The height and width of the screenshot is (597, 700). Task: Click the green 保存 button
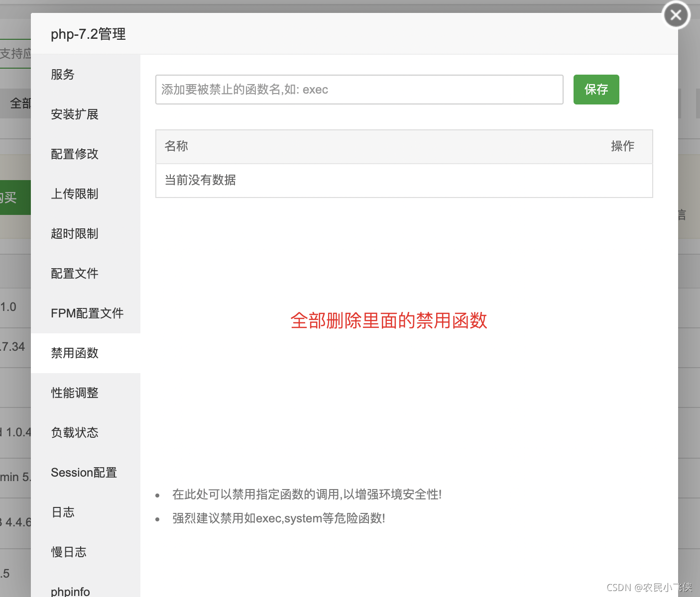(x=596, y=90)
